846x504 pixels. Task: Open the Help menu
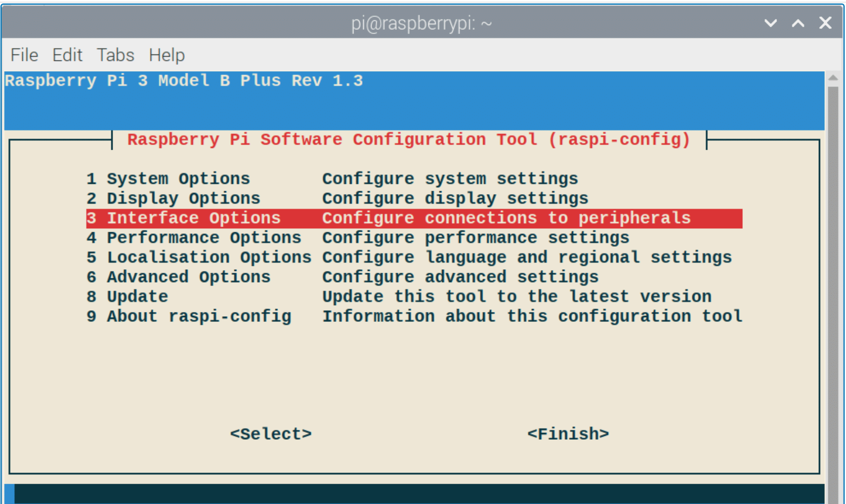(167, 55)
